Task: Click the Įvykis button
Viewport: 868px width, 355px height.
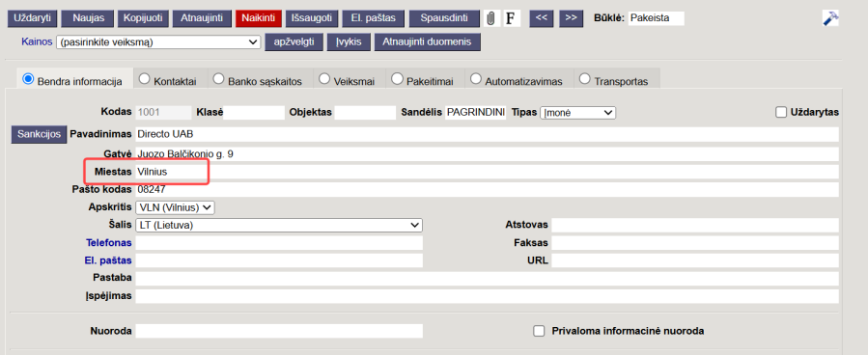Action: click(x=349, y=42)
